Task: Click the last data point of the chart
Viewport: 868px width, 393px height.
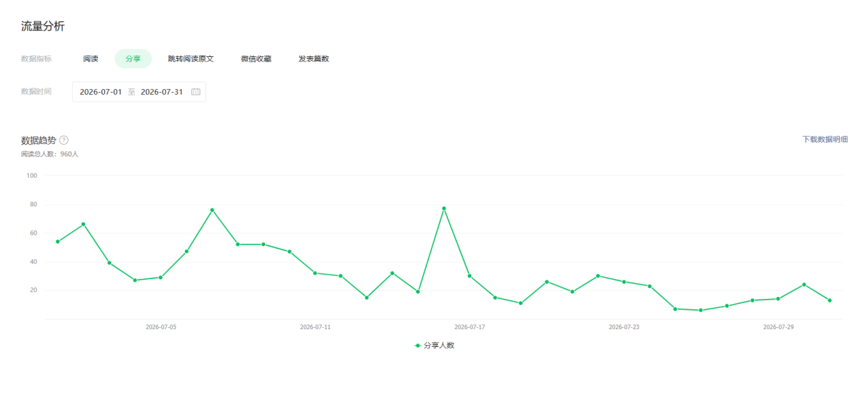Action: pyautogui.click(x=830, y=300)
